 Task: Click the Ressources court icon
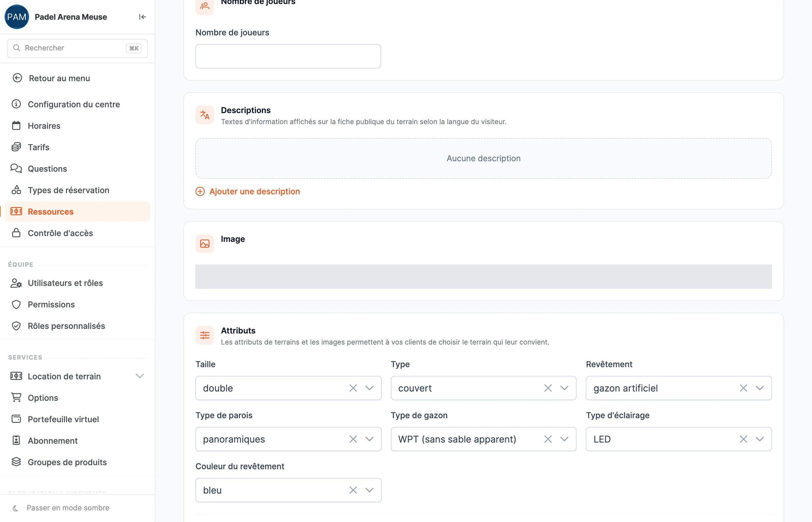(16, 211)
